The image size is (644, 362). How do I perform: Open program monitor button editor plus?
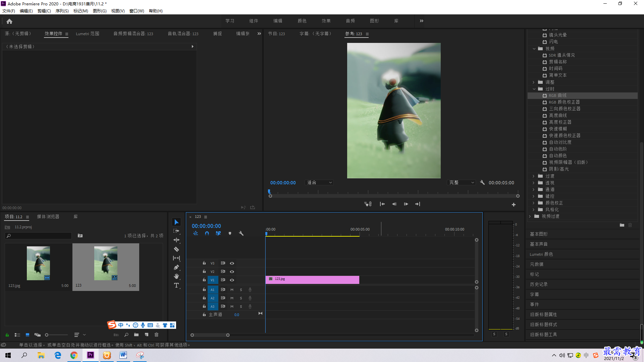514,204
